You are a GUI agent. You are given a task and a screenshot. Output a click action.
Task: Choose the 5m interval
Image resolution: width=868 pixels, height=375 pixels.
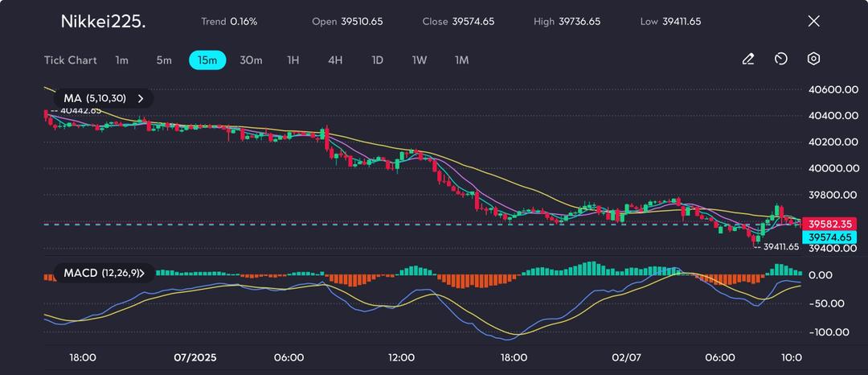(164, 60)
